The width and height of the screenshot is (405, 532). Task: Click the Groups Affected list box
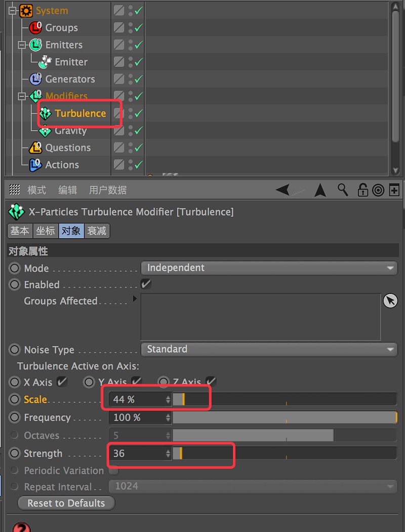(x=261, y=317)
